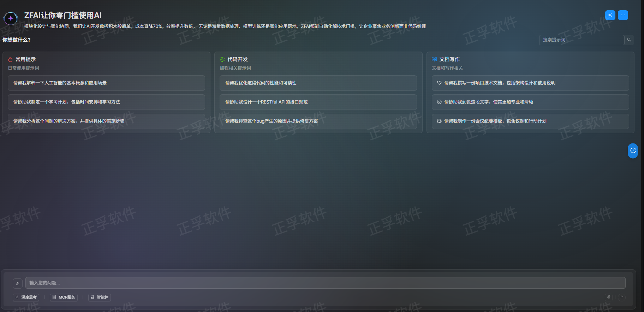Click the flame icon beside 常用提示
The height and width of the screenshot is (312, 644).
(10, 59)
